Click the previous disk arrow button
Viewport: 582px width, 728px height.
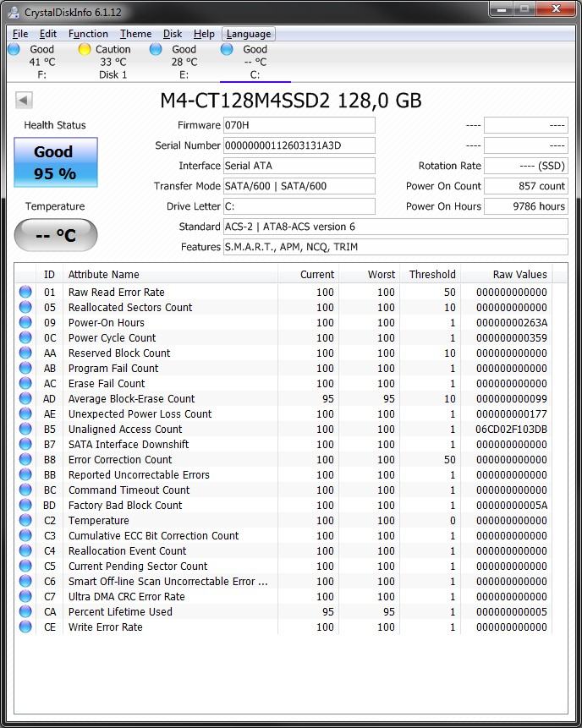24,100
